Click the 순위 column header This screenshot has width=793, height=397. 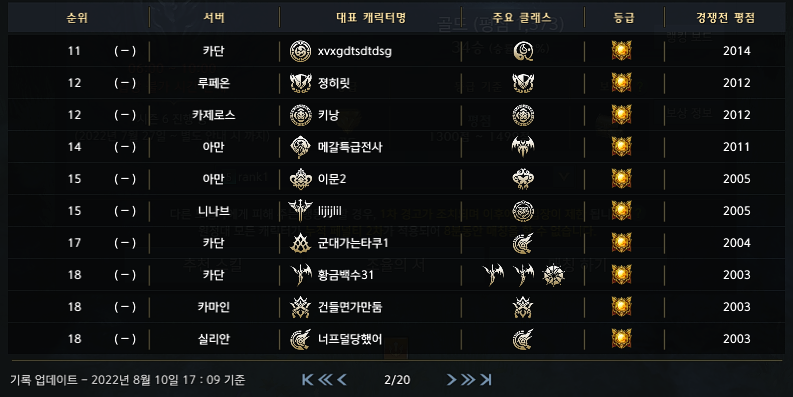click(77, 18)
